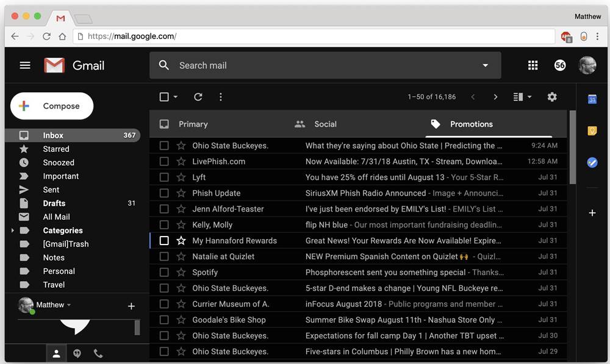Screen dimensions: 610x364
Task: Open the Chrome three-dot menu
Action: pos(598,37)
